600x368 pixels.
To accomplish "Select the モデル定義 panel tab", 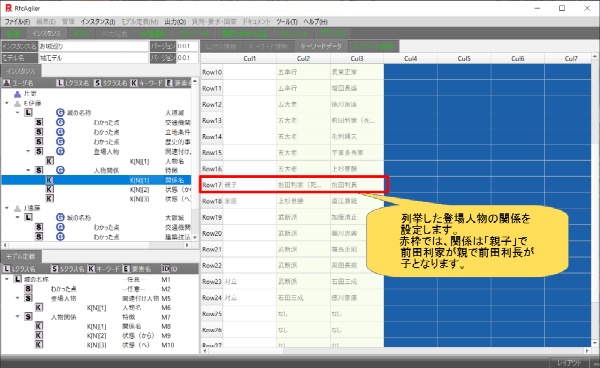I will click(x=21, y=256).
